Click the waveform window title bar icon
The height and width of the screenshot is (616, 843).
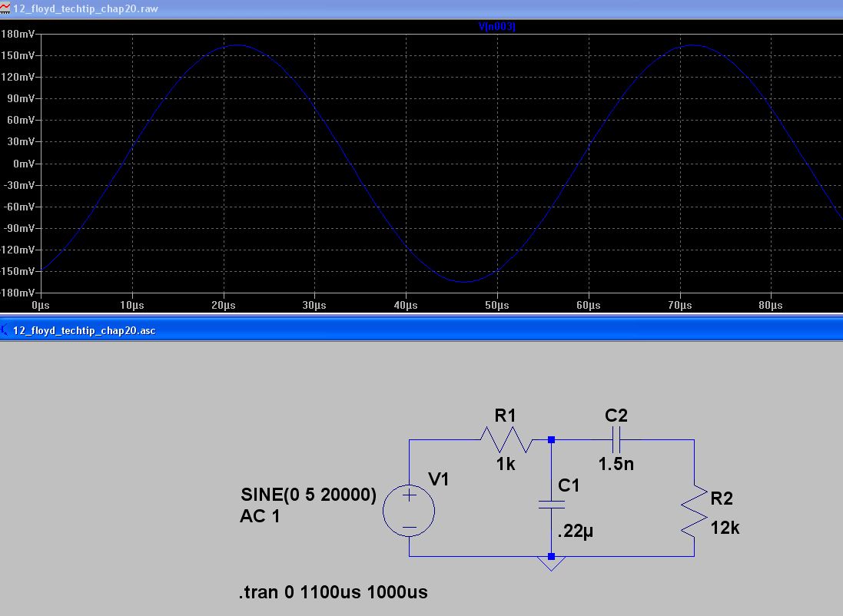coord(5,8)
